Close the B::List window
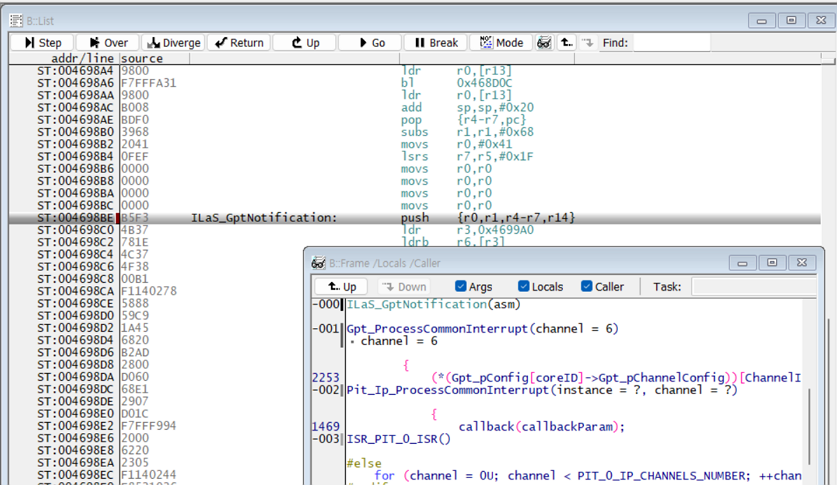837x485 pixels. click(x=821, y=20)
